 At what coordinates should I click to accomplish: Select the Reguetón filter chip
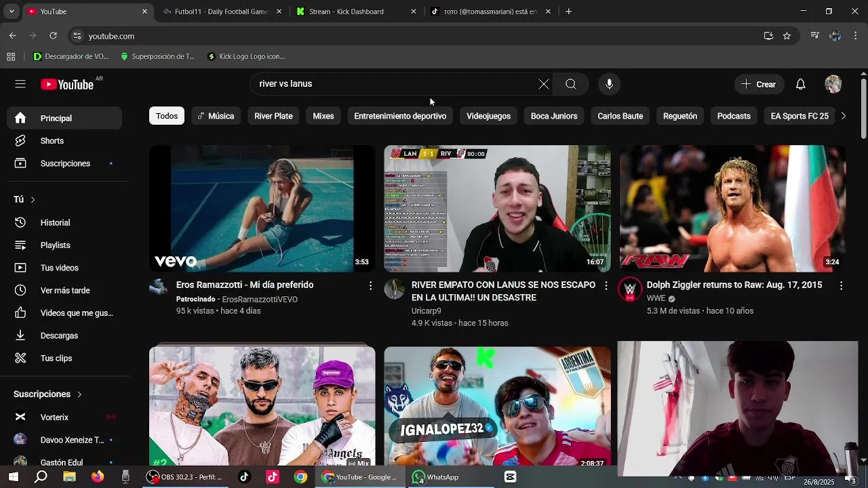pos(680,116)
